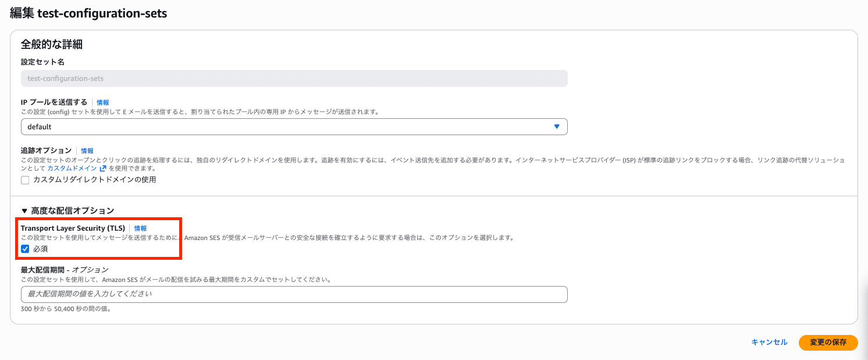Click the 最大配信期間 - オプション label
The width and height of the screenshot is (868, 360).
tap(65, 270)
